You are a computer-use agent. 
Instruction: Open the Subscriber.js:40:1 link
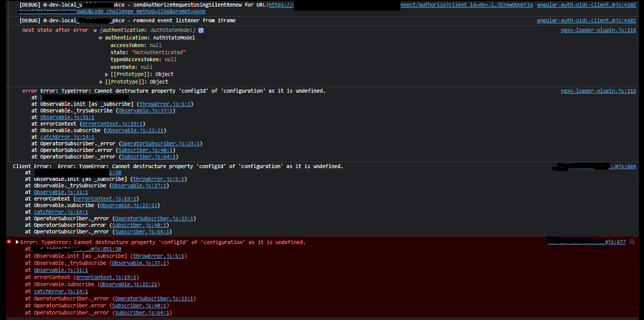click(x=145, y=150)
